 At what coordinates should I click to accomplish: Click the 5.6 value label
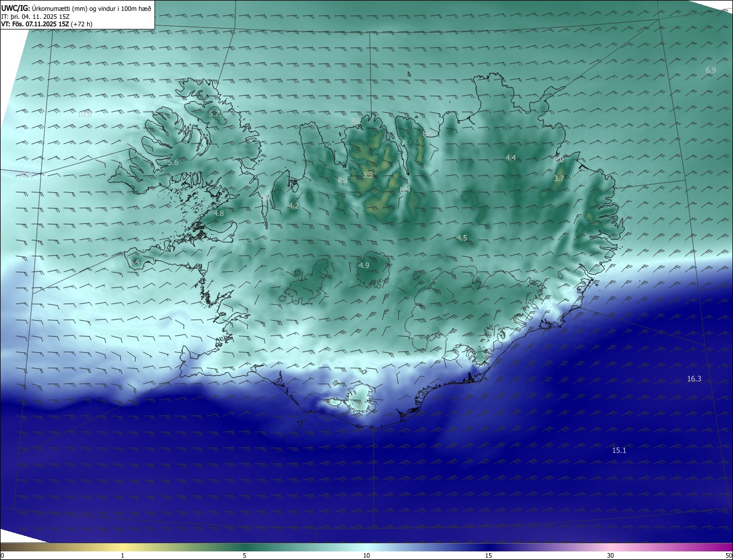(173, 163)
